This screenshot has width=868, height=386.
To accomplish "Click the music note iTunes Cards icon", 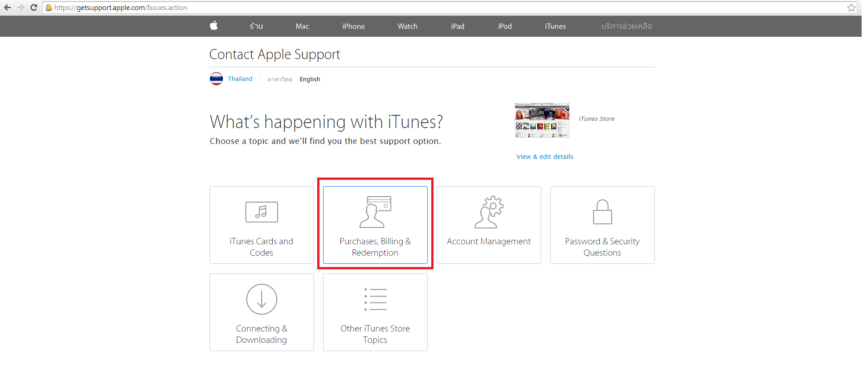I will [262, 212].
